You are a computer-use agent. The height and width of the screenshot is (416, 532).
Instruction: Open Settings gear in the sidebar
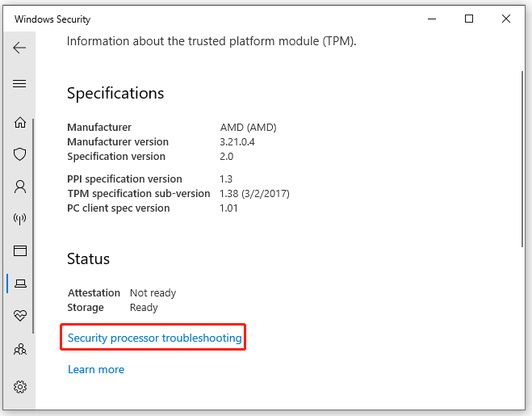[x=20, y=386]
